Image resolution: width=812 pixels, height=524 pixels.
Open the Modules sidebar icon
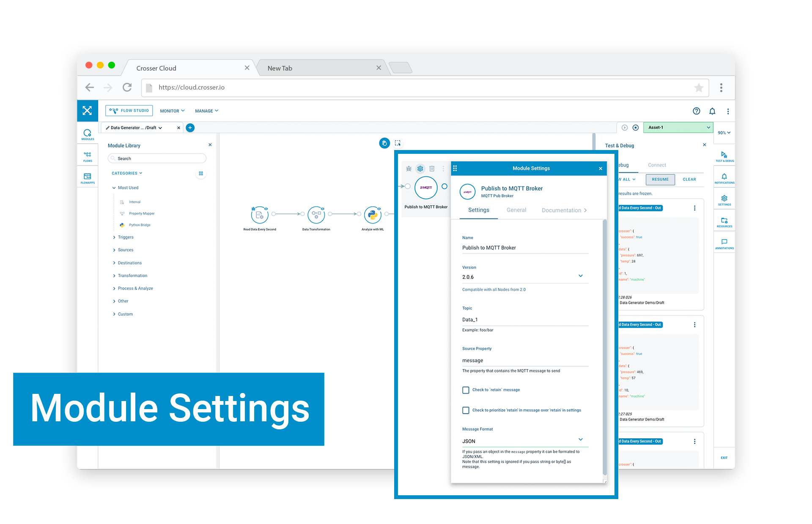pyautogui.click(x=88, y=134)
